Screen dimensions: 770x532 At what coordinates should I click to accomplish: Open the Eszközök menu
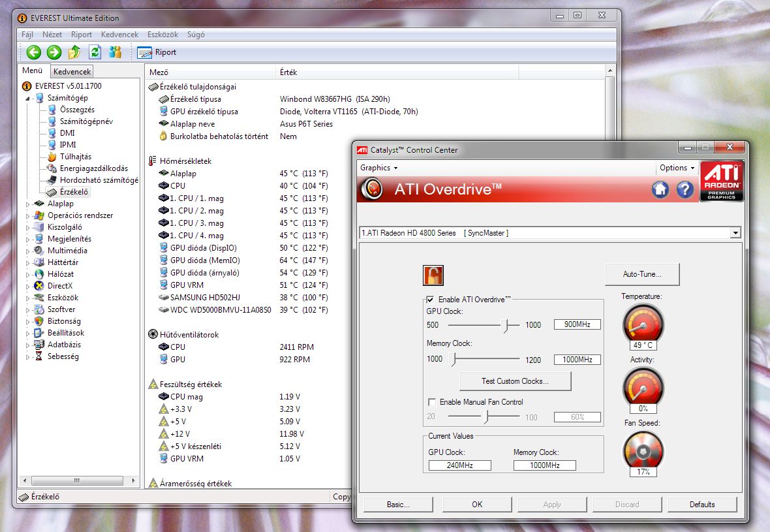[x=162, y=35]
